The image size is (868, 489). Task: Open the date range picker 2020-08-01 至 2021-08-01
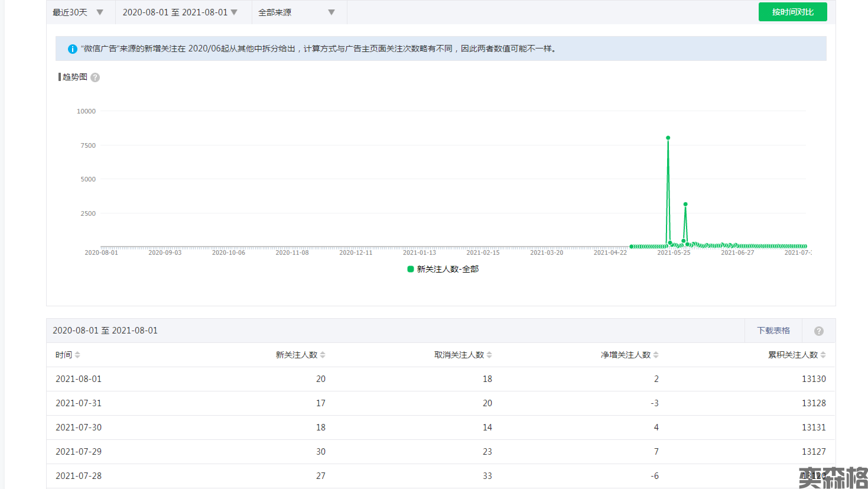(180, 12)
